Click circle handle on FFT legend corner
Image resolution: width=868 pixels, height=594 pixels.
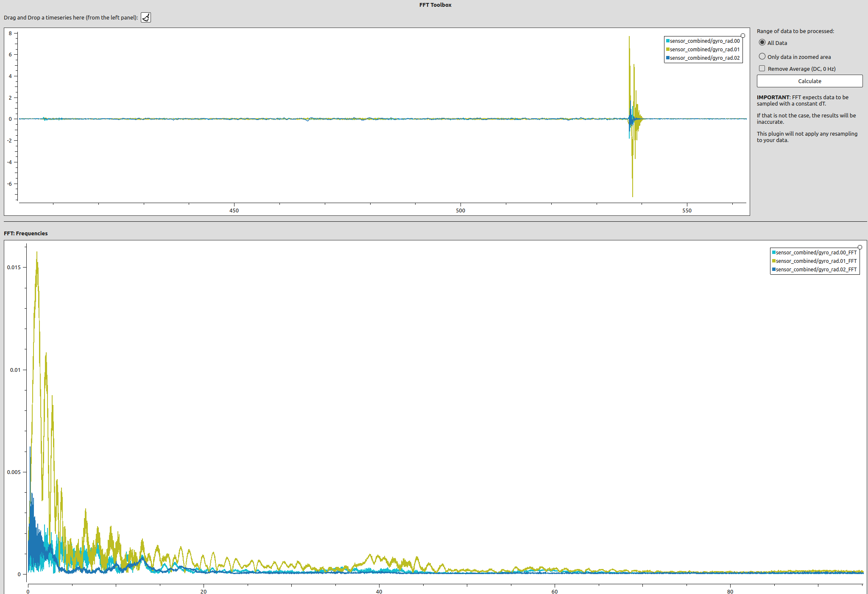(860, 247)
